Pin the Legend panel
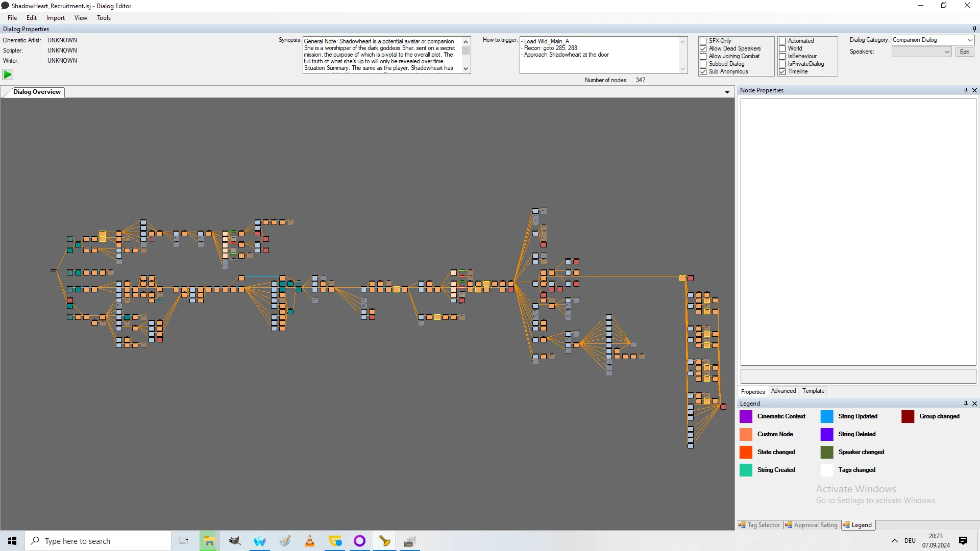 coord(966,404)
